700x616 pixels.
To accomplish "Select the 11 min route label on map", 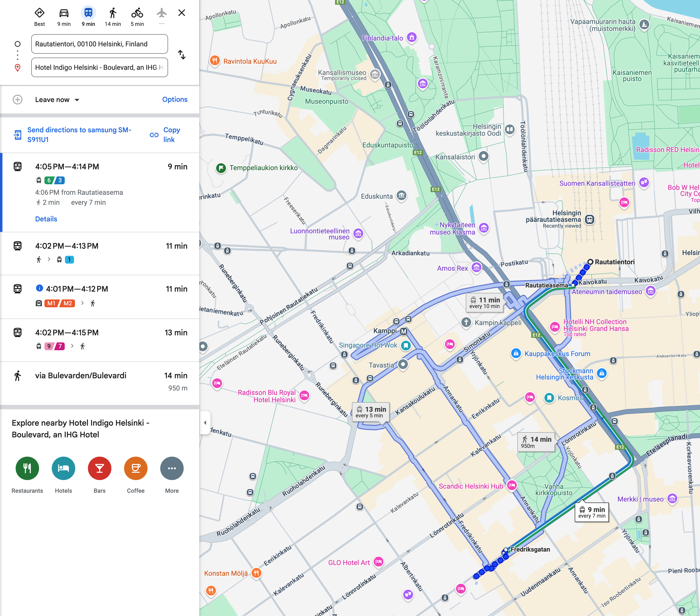I will point(484,303).
